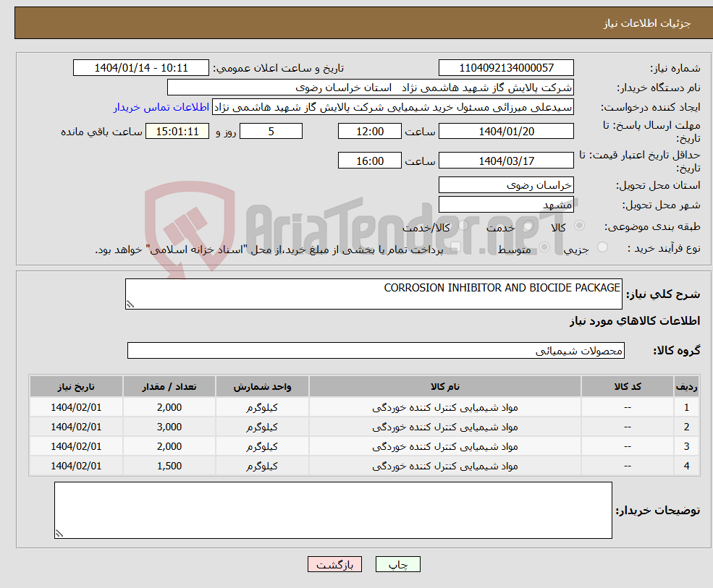The width and height of the screenshot is (713, 588).
Task: Click the گروه کالا field محصولات شیمیائی
Action: [375, 351]
